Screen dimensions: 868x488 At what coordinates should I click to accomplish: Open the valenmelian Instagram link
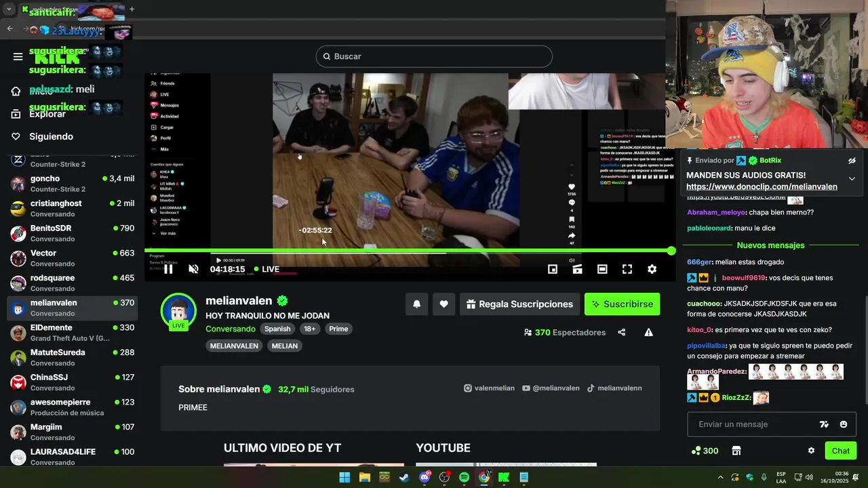489,388
